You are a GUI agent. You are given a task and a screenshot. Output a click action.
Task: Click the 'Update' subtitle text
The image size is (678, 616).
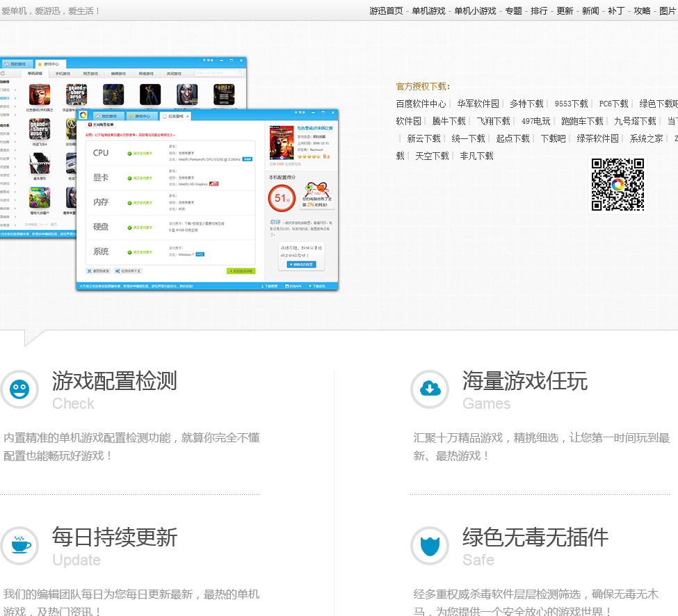[x=76, y=560]
